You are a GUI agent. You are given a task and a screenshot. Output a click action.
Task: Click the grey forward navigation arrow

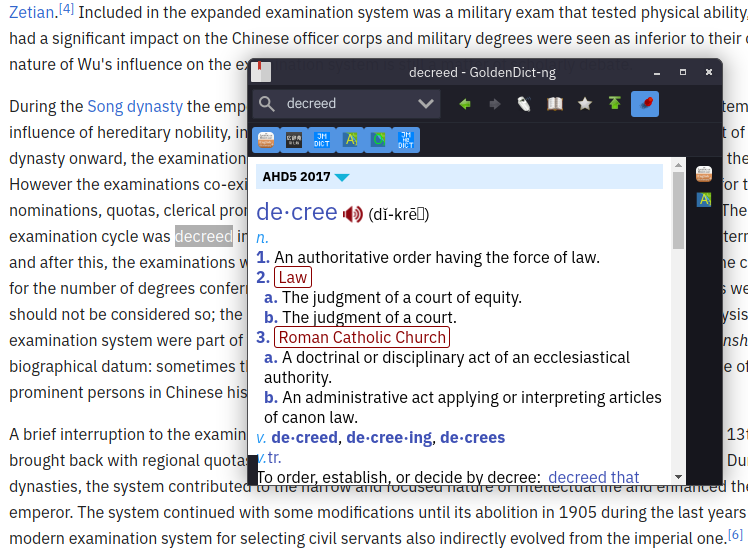494,104
